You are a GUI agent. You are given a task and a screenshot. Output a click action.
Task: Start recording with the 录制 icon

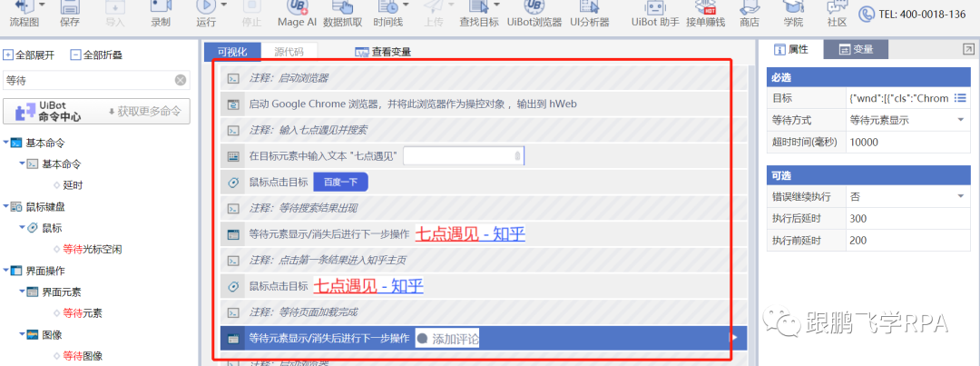point(161,14)
